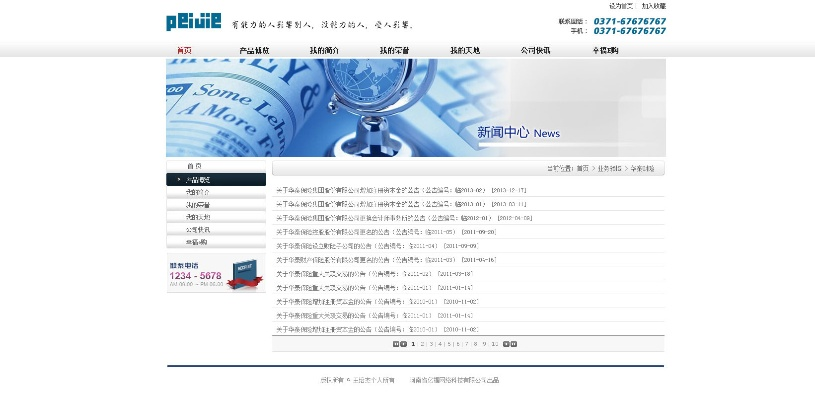Open 公司快讯 in the top navigation bar

[535, 50]
